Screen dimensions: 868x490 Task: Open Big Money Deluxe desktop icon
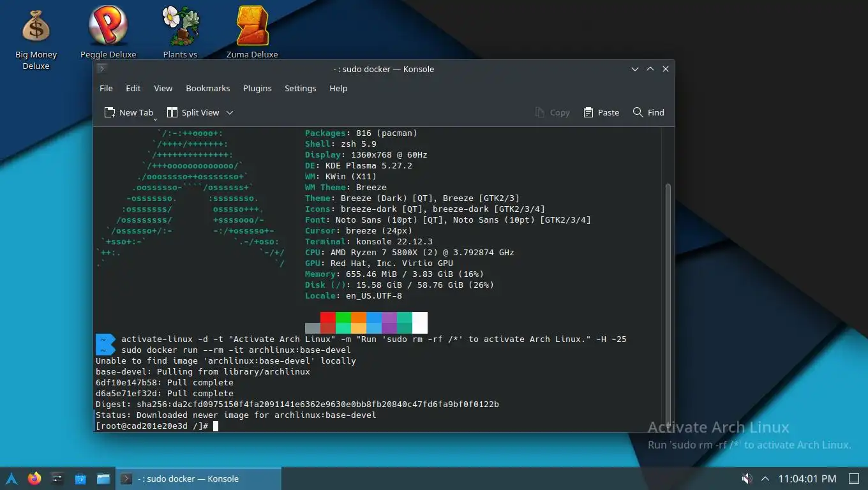tap(36, 38)
